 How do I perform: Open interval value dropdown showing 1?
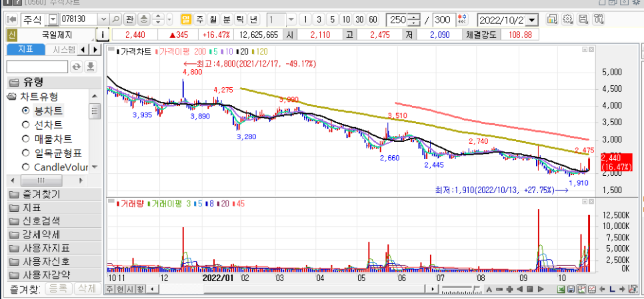pyautogui.click(x=291, y=19)
